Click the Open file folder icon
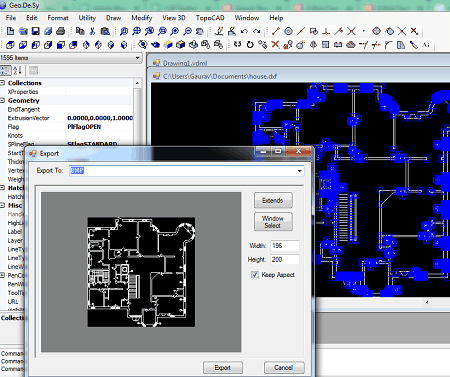The image size is (450, 377). 23,31
